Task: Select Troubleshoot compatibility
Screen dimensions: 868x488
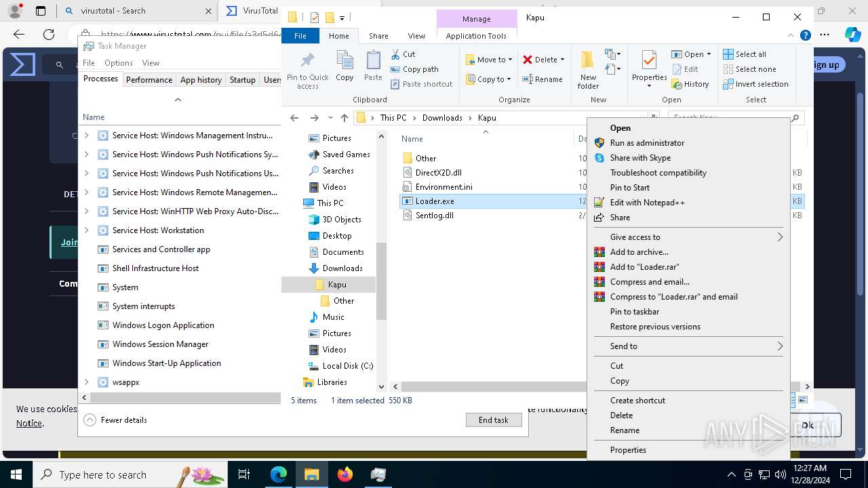Action: pos(688,173)
